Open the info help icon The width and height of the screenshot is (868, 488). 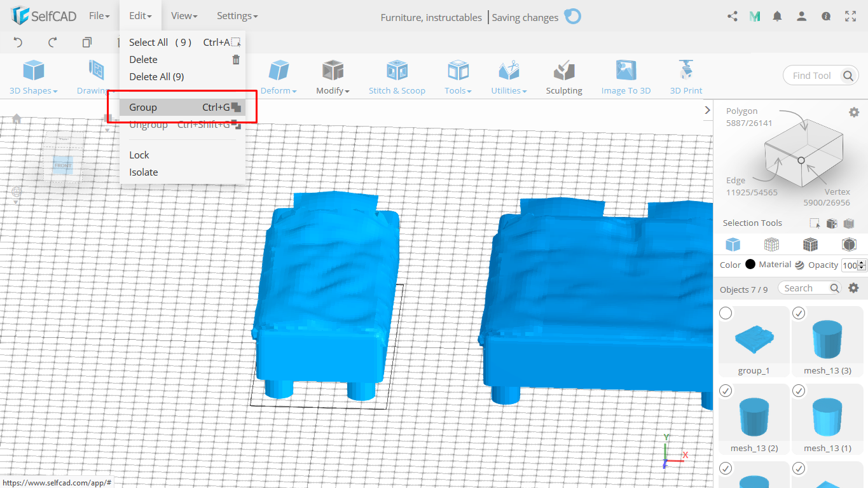pyautogui.click(x=826, y=17)
